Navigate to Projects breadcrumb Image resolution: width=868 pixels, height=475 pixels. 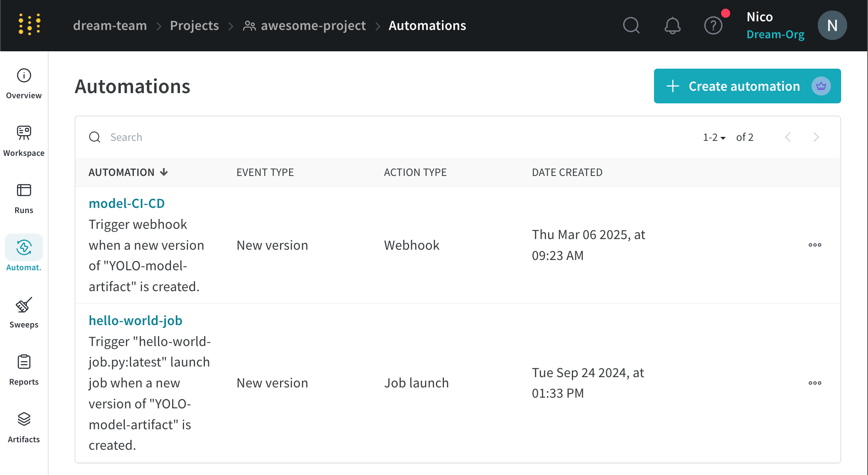coord(194,25)
